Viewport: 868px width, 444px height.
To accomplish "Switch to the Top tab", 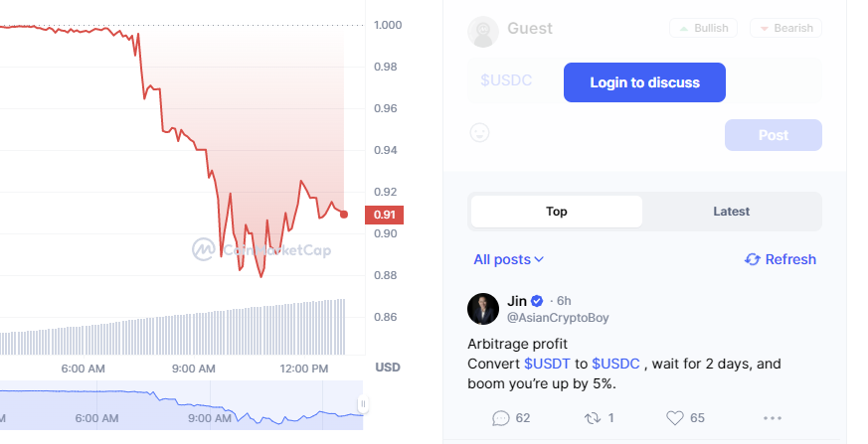I will click(x=557, y=212).
